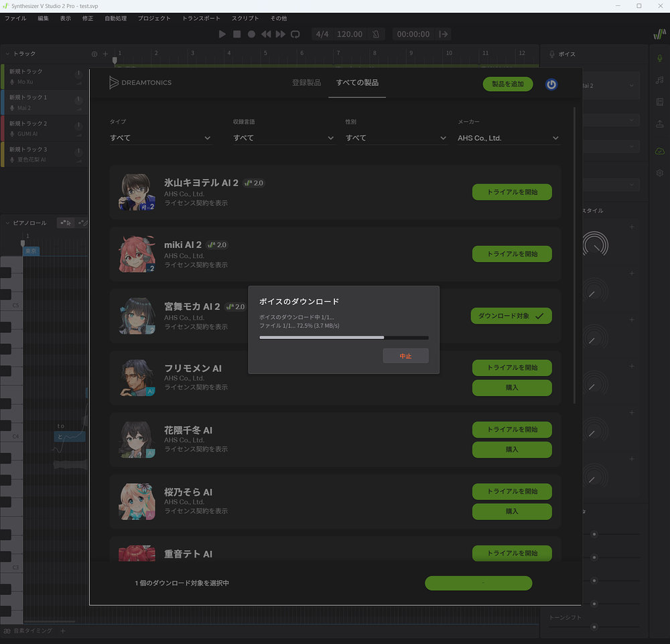This screenshot has height=644, width=670.
Task: Click the 氷山キヨテル AI 2 thumbnail
Action: click(137, 192)
